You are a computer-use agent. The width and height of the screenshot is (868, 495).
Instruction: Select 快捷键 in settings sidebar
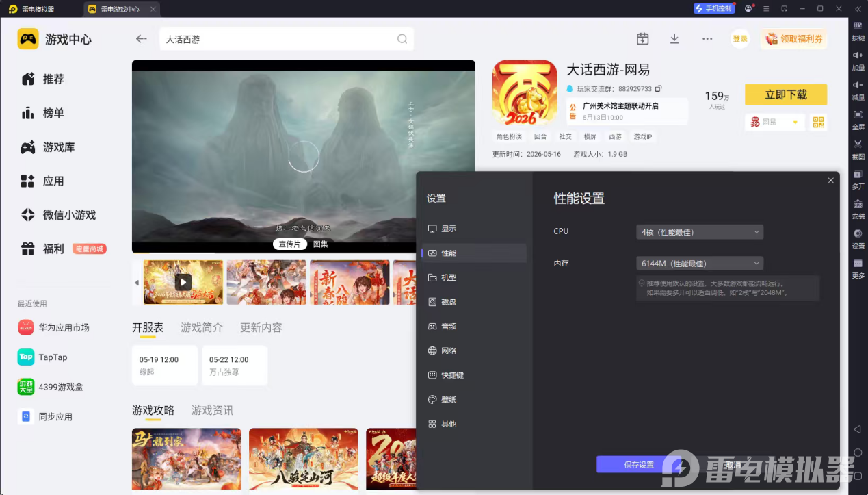[474, 375]
